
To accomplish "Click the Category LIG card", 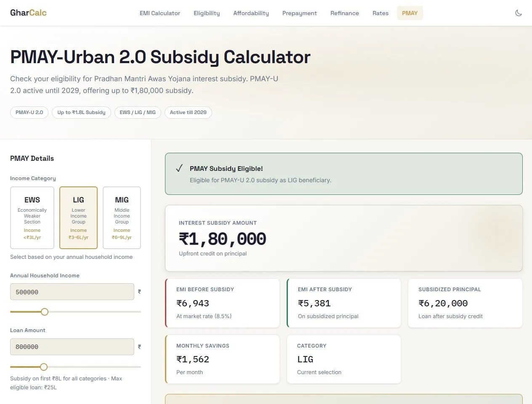I will (344, 359).
